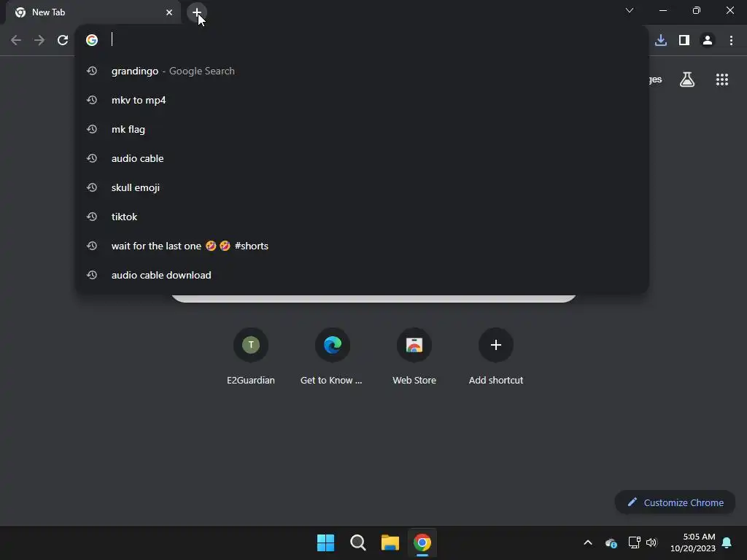Go forward with the forward arrow

tap(39, 40)
